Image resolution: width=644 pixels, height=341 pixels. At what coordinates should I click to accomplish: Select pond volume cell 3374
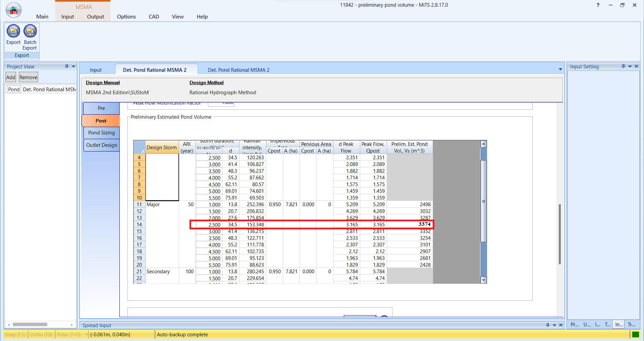(410, 224)
